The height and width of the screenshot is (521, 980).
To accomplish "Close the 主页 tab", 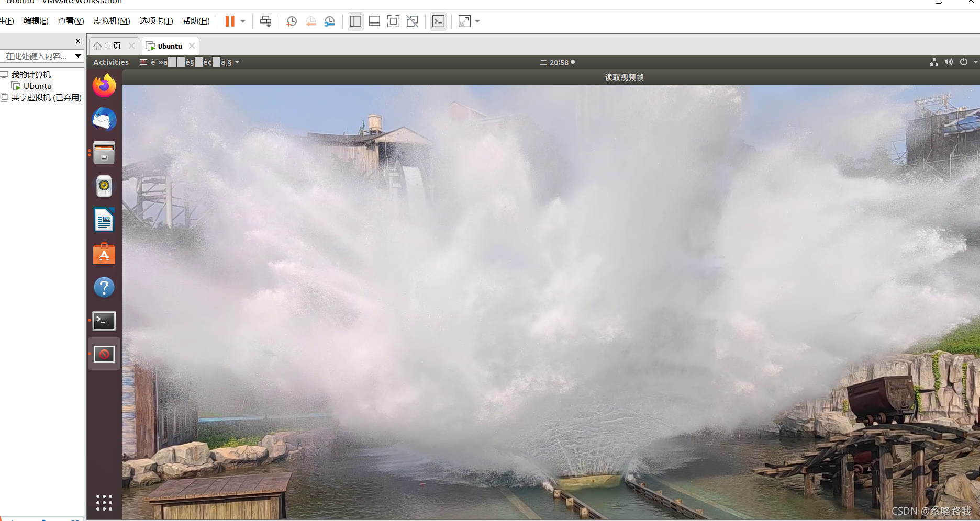I will point(132,46).
